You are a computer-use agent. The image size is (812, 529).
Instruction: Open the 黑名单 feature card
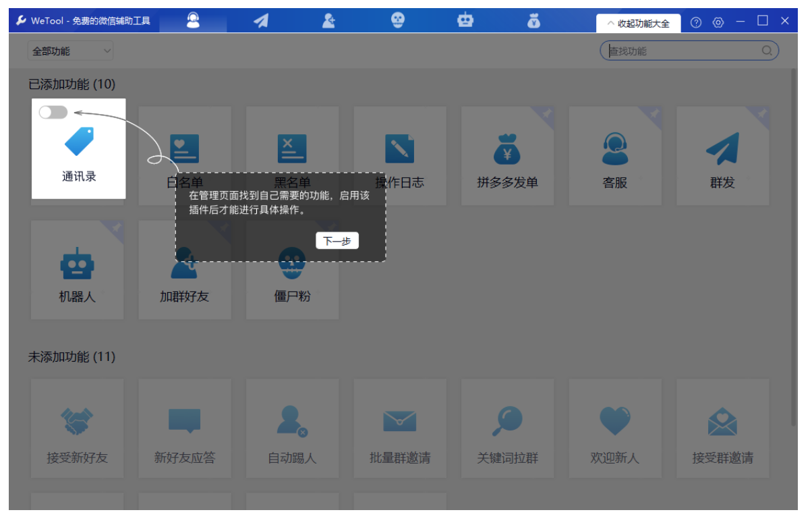(292, 156)
